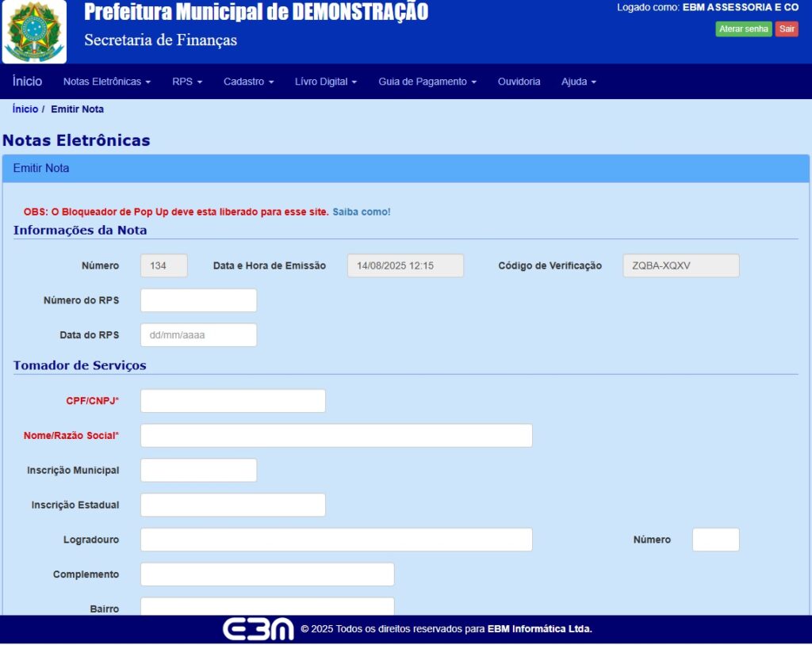
Task: Open Guia de Pagamento menu
Action: (x=427, y=82)
